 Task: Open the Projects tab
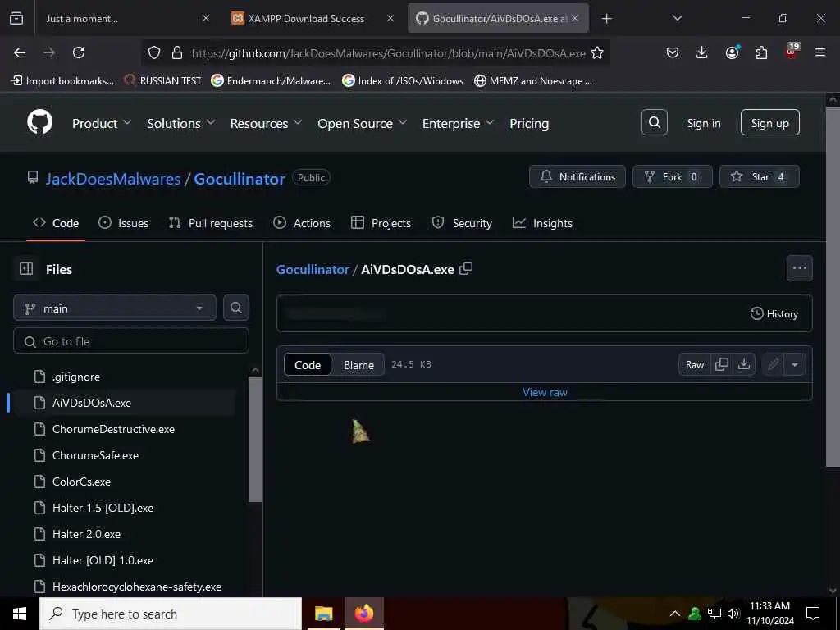pos(381,223)
